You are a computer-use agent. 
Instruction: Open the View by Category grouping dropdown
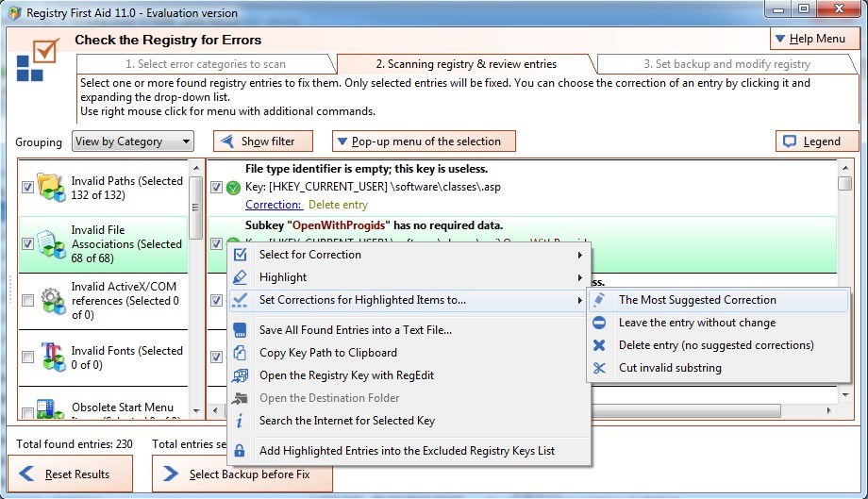coord(133,141)
